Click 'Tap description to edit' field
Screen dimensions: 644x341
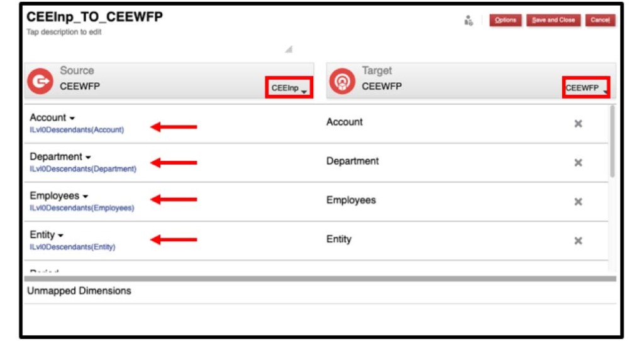tap(64, 33)
